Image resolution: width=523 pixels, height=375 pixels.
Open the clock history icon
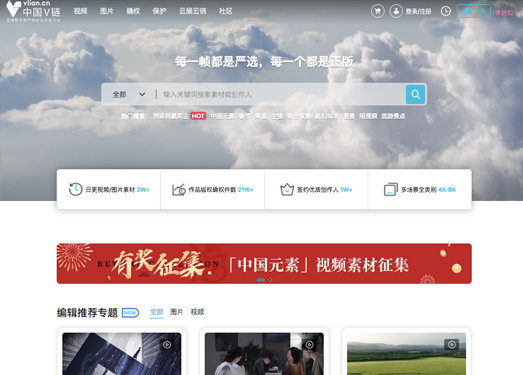click(446, 11)
